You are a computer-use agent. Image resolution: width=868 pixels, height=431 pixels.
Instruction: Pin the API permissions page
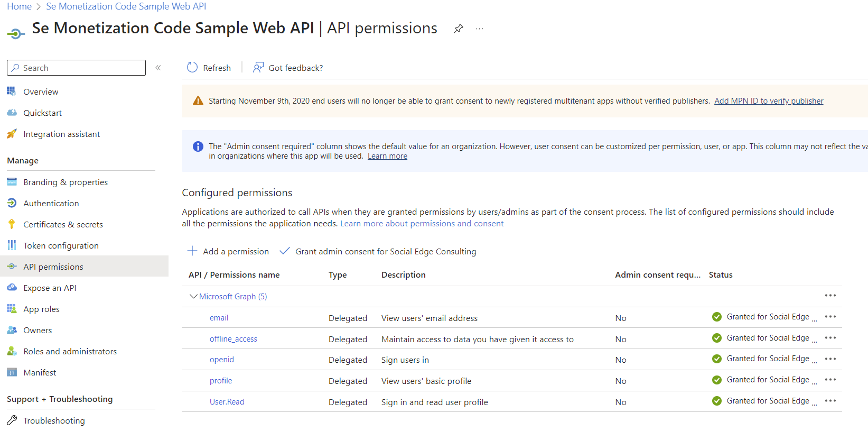click(459, 29)
